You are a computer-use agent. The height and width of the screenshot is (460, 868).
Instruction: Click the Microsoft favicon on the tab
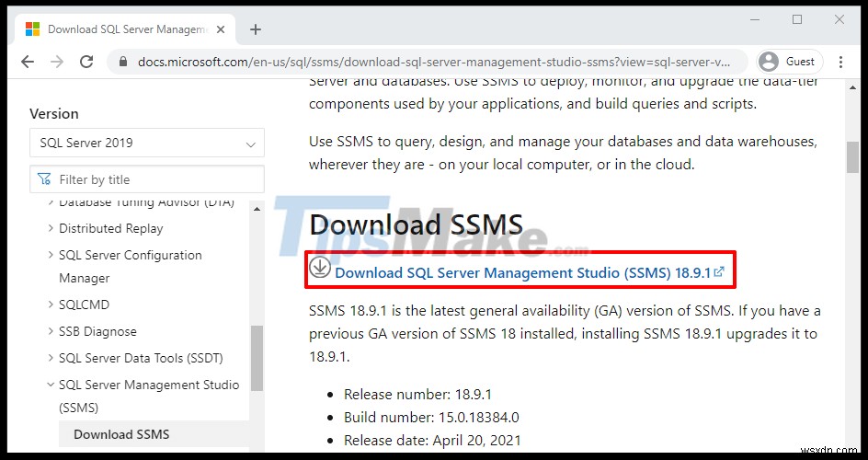coord(33,29)
